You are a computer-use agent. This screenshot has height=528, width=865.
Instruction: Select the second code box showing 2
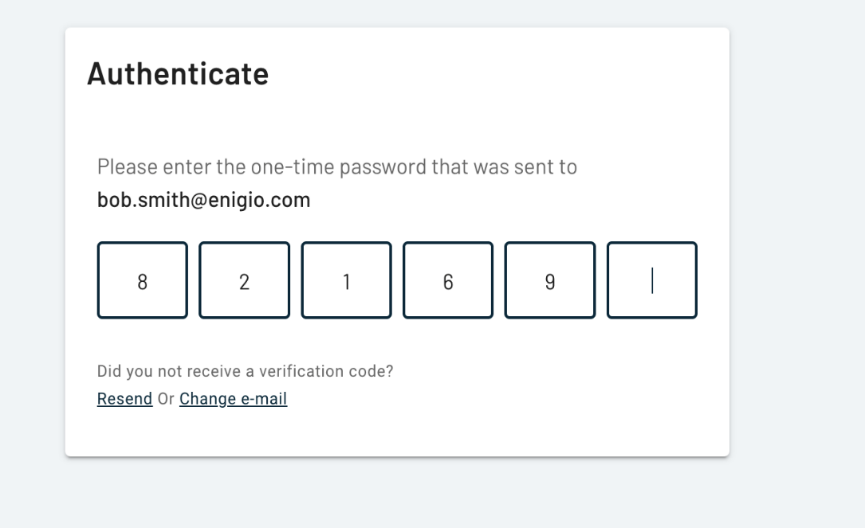point(244,280)
